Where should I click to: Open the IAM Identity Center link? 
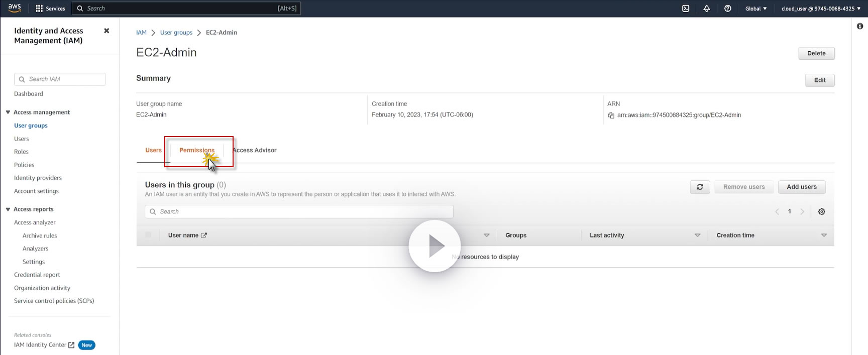coord(40,345)
